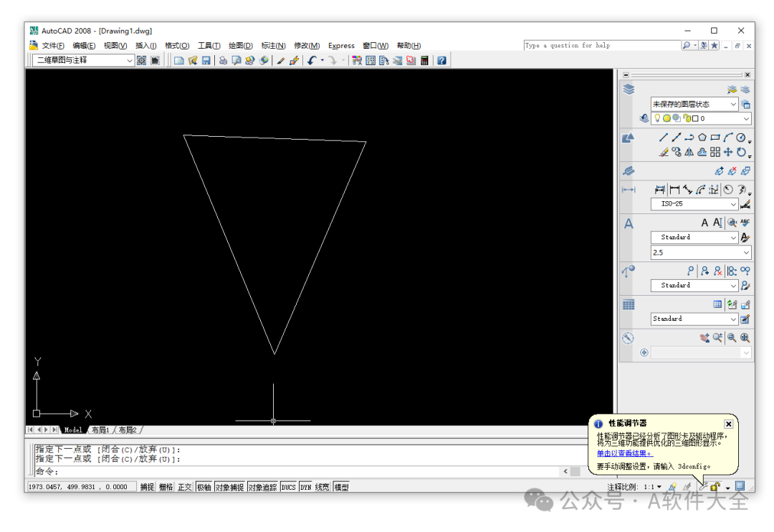Toggle 栅格 grid display in status bar
This screenshot has width=774, height=532.
pyautogui.click(x=166, y=487)
